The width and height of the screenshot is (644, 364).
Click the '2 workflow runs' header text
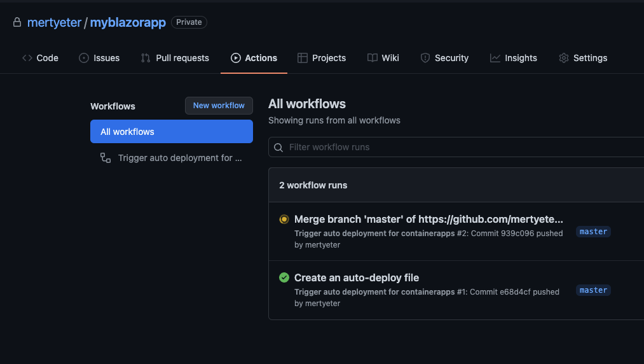coord(313,185)
